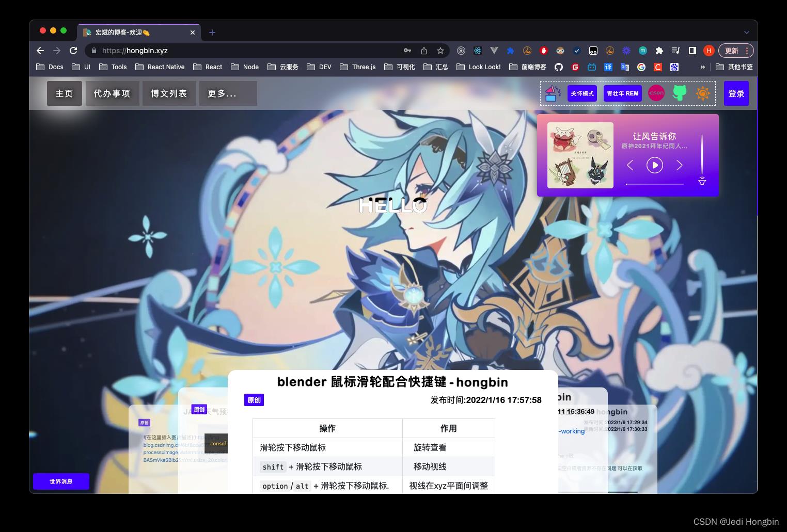Play the song with the play button

[655, 165]
